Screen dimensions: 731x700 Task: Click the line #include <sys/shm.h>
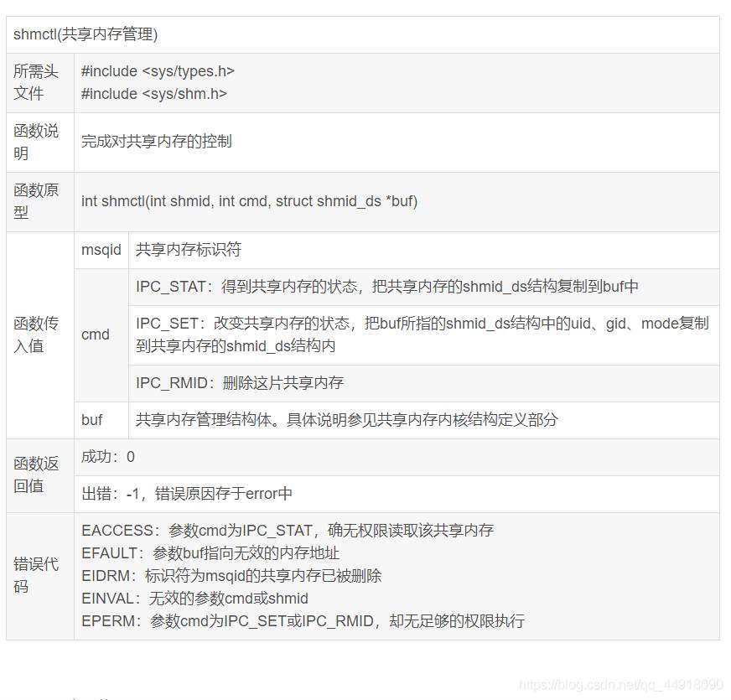[154, 94]
